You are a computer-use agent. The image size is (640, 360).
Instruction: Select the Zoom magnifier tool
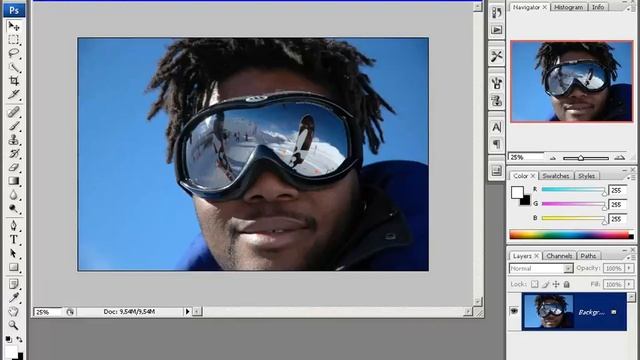pos(13,325)
